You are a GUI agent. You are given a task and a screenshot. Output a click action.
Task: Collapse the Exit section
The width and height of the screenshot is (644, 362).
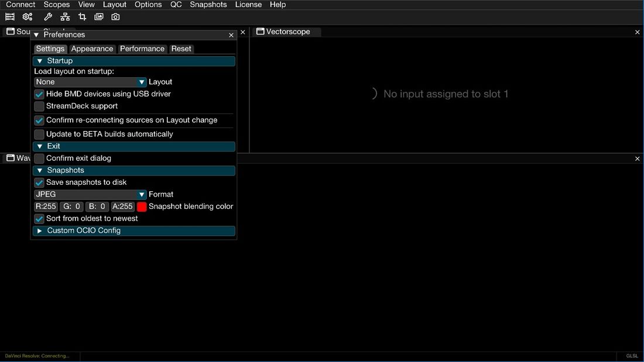click(134, 147)
